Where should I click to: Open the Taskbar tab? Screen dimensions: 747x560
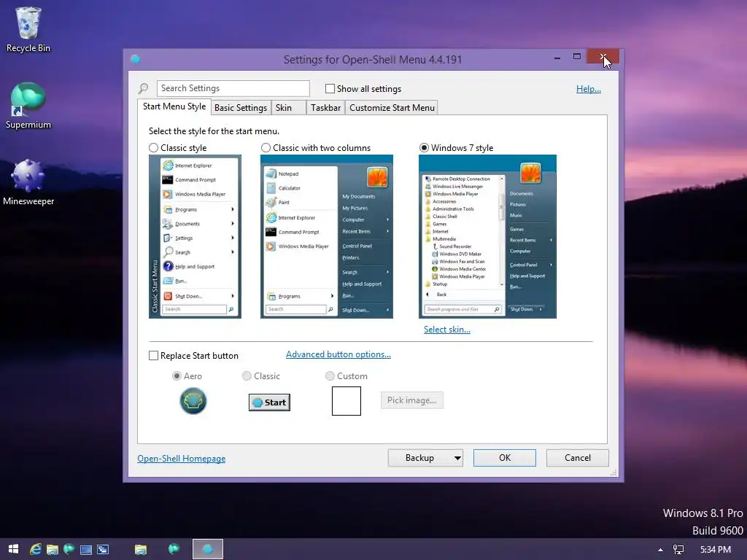point(325,108)
